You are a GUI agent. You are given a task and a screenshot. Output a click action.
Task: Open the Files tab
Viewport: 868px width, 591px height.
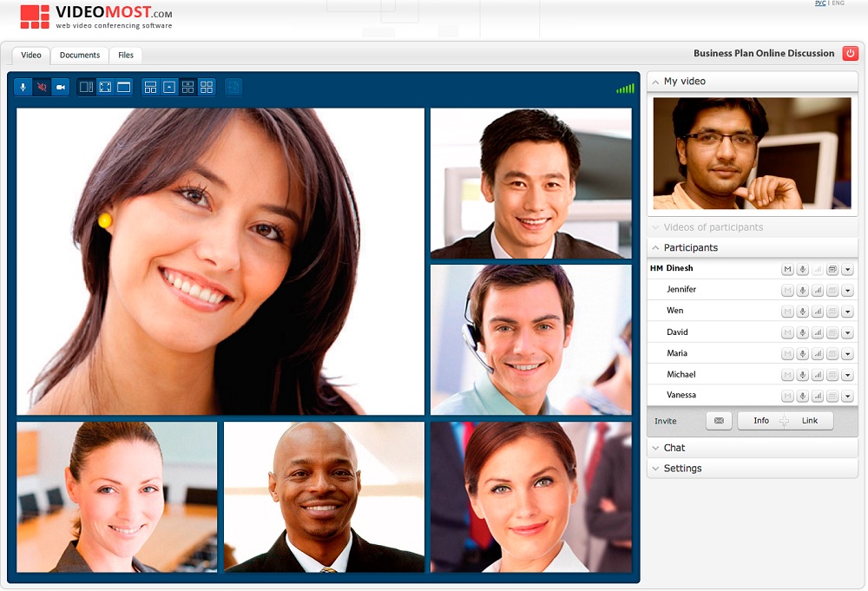[x=126, y=56]
